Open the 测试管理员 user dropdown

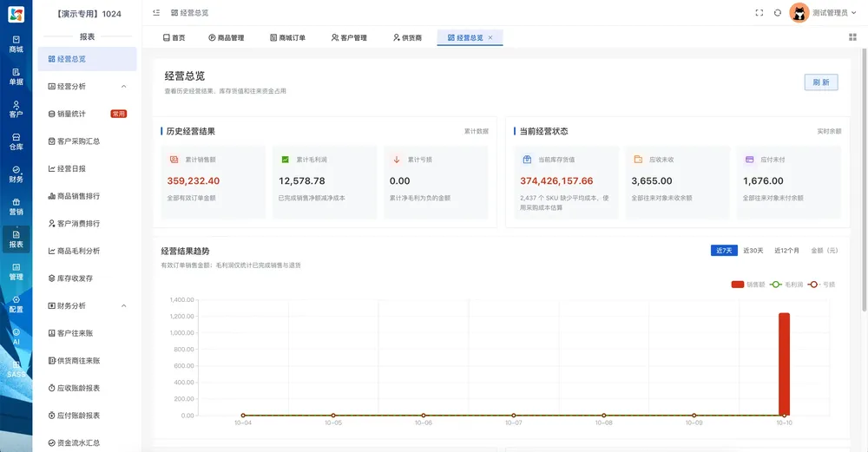(834, 13)
